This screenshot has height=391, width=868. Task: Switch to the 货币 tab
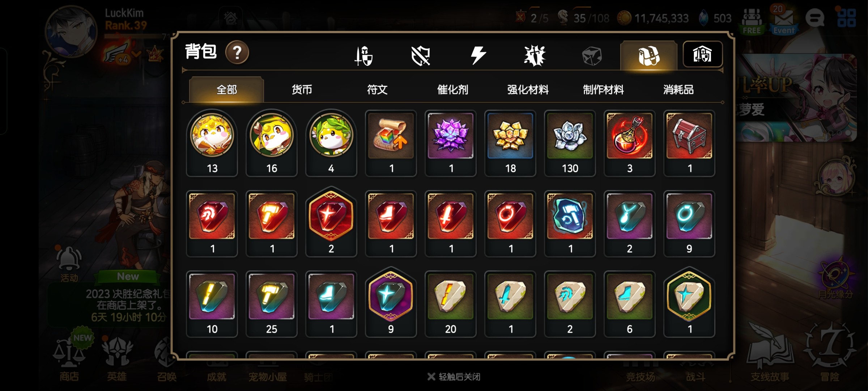302,89
